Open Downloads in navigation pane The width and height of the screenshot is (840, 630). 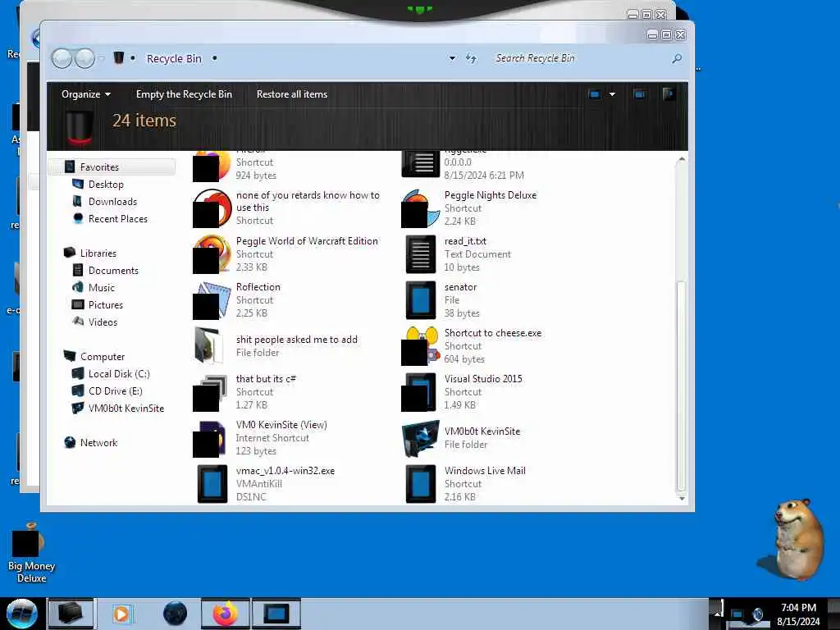coord(112,202)
